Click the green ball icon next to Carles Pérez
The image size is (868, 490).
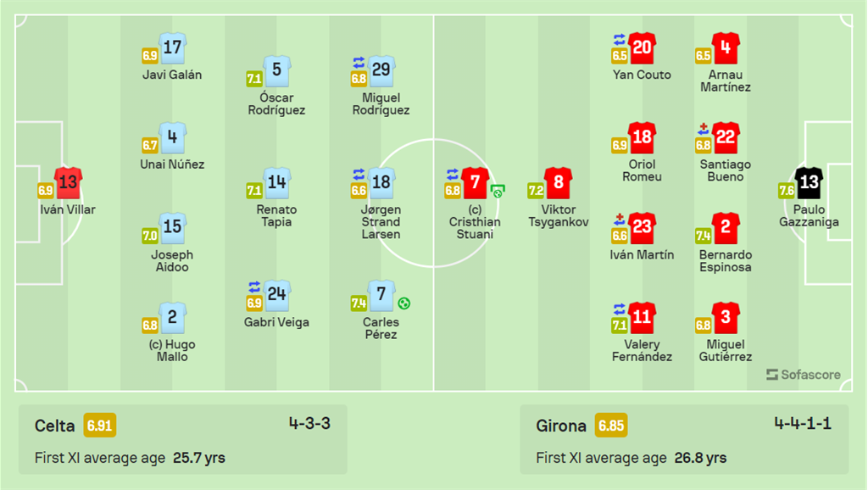pyautogui.click(x=404, y=303)
